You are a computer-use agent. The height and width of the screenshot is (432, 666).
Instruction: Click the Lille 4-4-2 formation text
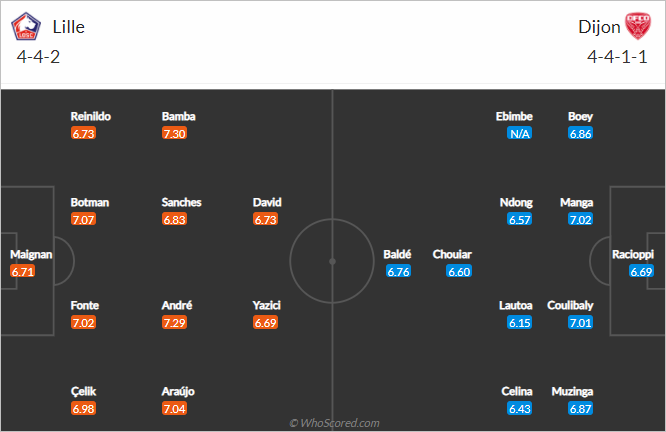(38, 56)
